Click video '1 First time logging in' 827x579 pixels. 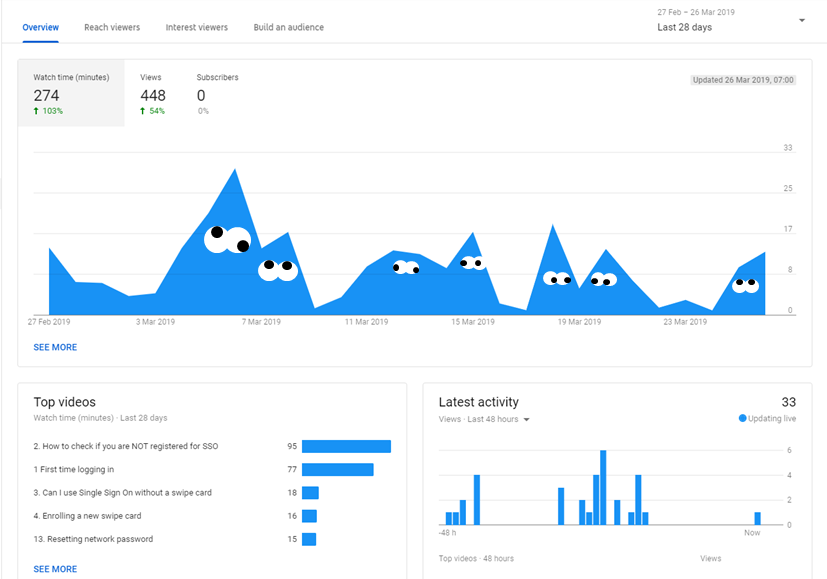74,469
